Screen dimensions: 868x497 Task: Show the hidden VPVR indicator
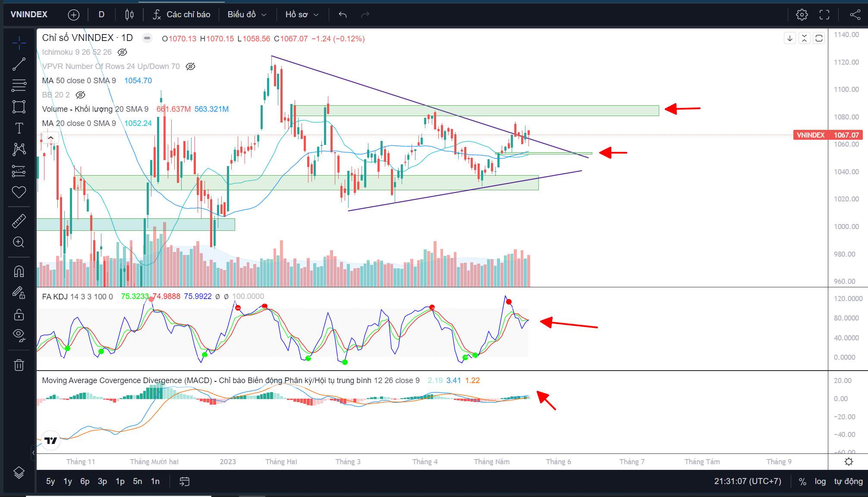click(x=190, y=66)
